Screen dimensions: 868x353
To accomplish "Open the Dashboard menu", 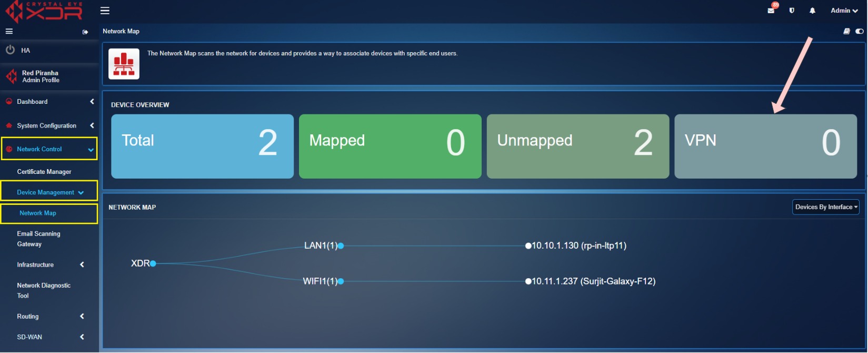I will [32, 102].
